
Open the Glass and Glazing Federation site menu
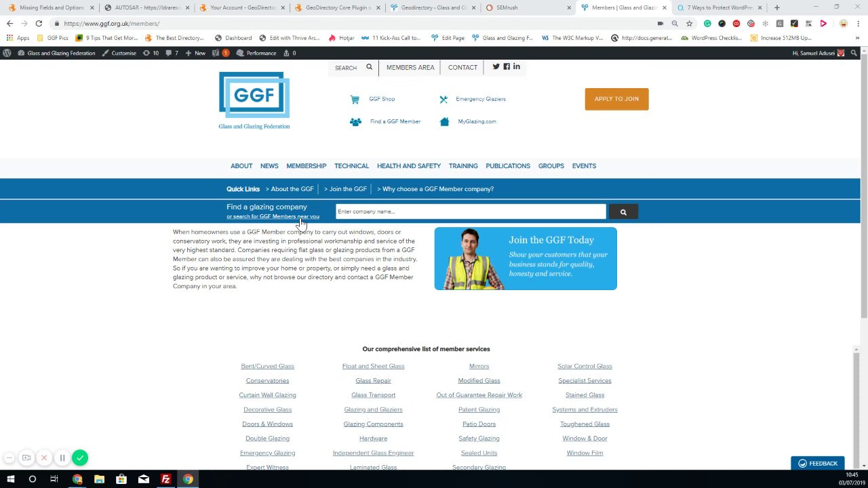56,53
